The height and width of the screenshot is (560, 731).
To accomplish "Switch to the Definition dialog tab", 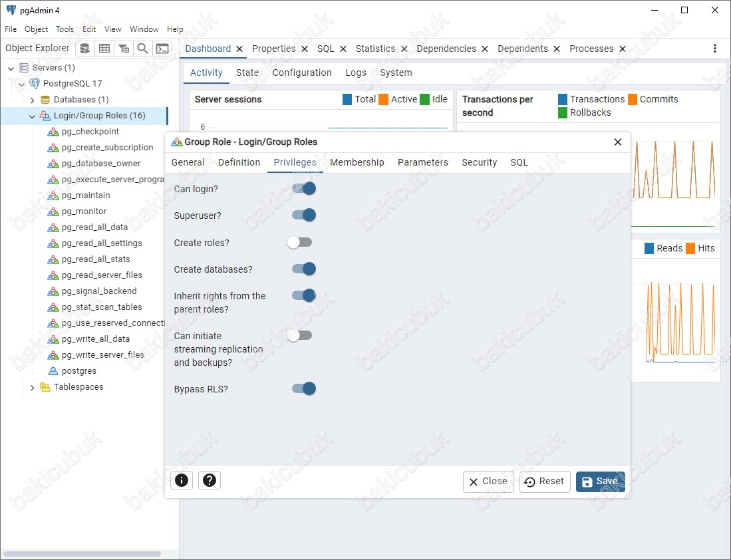I will pos(239,162).
